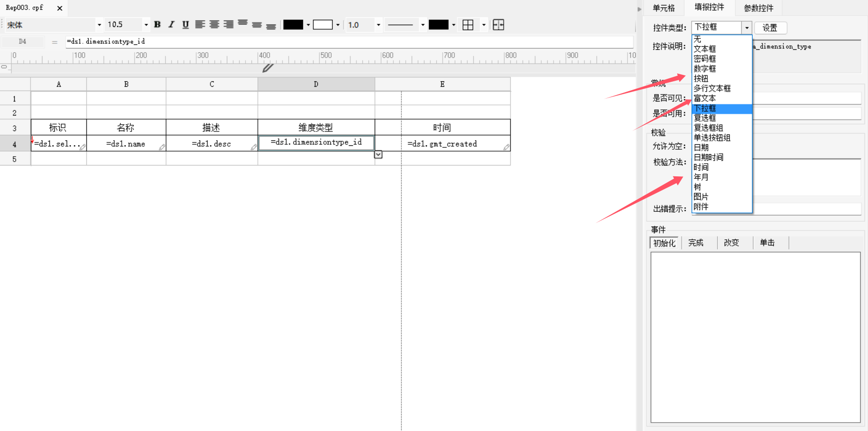Screen dimensions: 868x431
Task: Align cell text left
Action: click(x=200, y=25)
